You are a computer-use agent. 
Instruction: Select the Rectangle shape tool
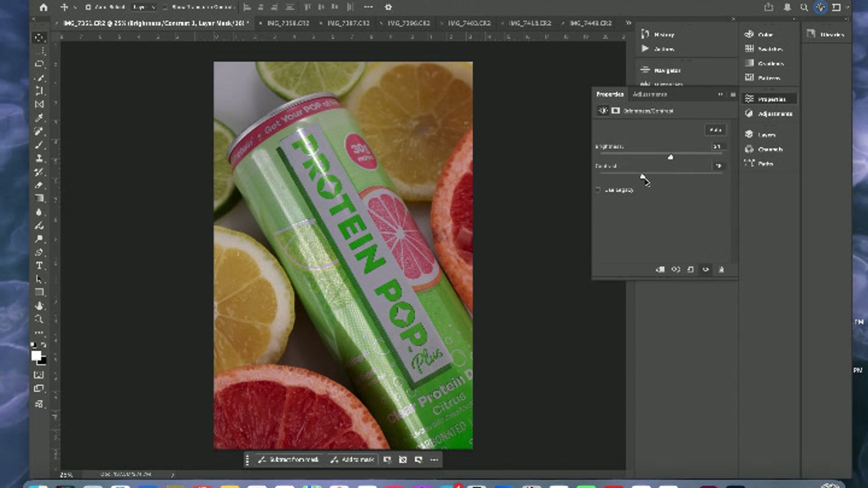pos(39,293)
